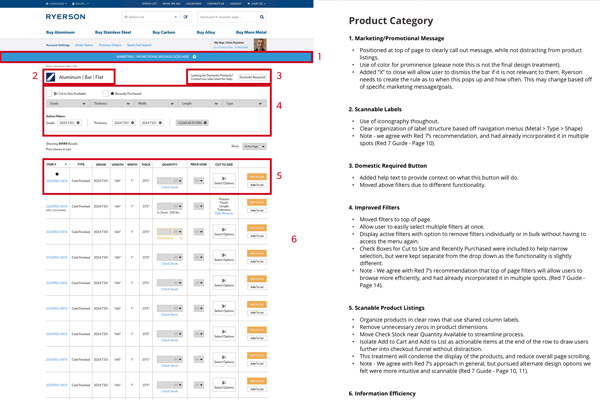Click the orange highlighted Check Stock link
This screenshot has height=400, width=600.
pos(166,238)
